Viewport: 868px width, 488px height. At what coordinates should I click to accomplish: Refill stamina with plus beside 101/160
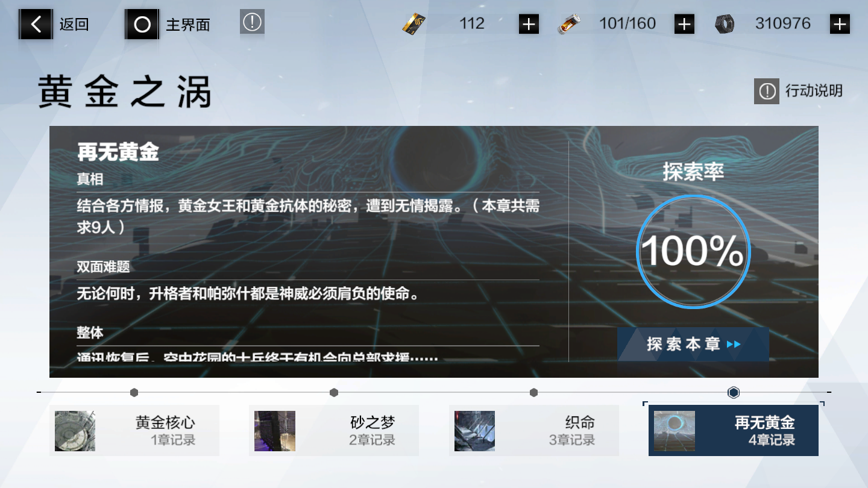click(x=684, y=24)
